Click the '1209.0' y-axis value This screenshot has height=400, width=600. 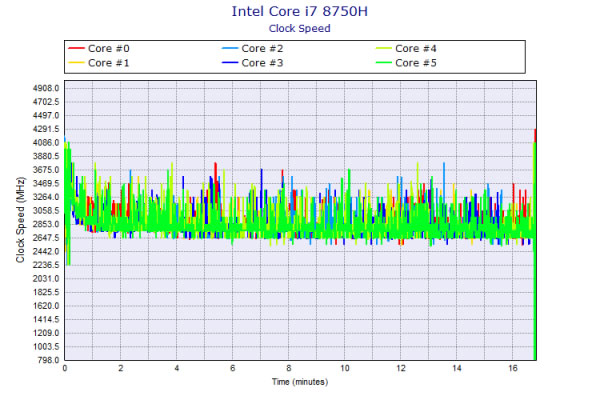point(46,333)
